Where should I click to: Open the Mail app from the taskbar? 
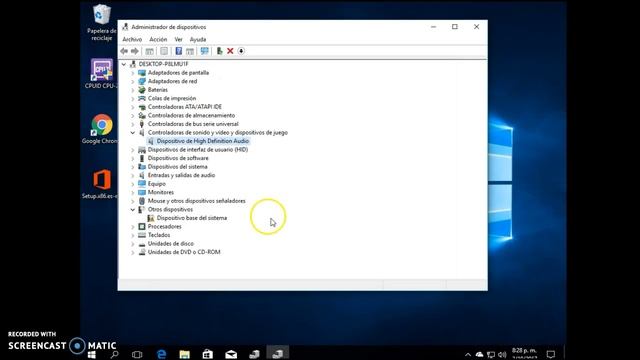[x=231, y=354]
